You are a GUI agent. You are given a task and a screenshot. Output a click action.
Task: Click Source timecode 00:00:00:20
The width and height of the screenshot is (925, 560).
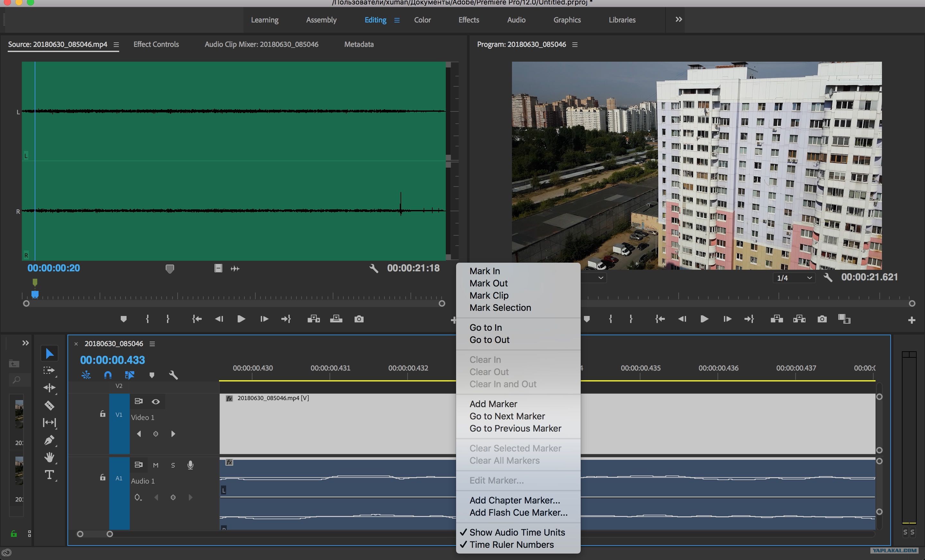point(54,268)
